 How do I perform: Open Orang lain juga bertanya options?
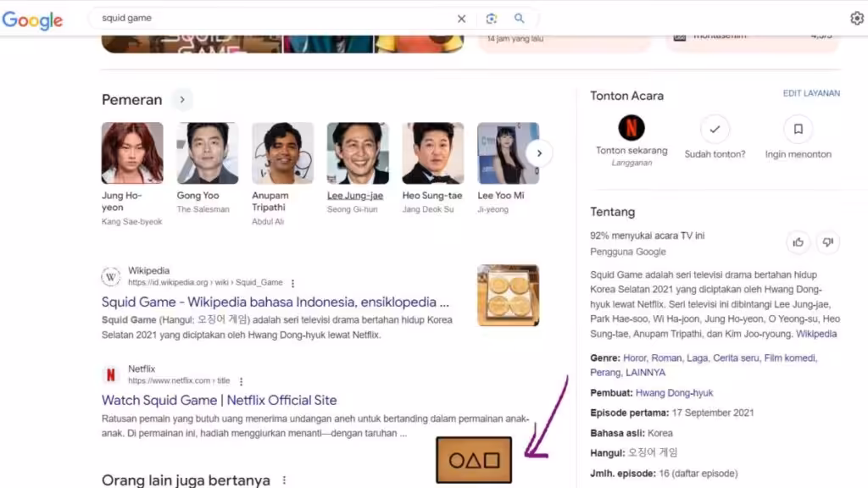284,480
